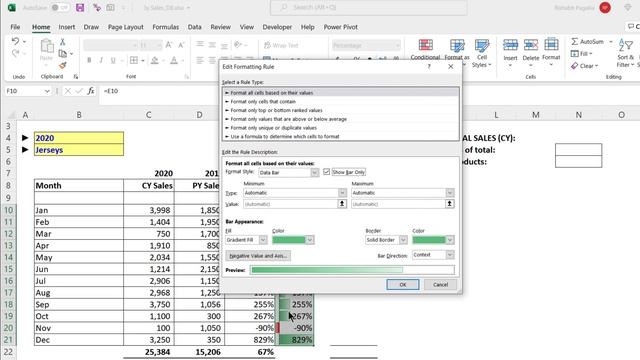Click the Insert Function fx icon
Image resolution: width=640 pixels, height=360 pixels.
click(x=91, y=91)
